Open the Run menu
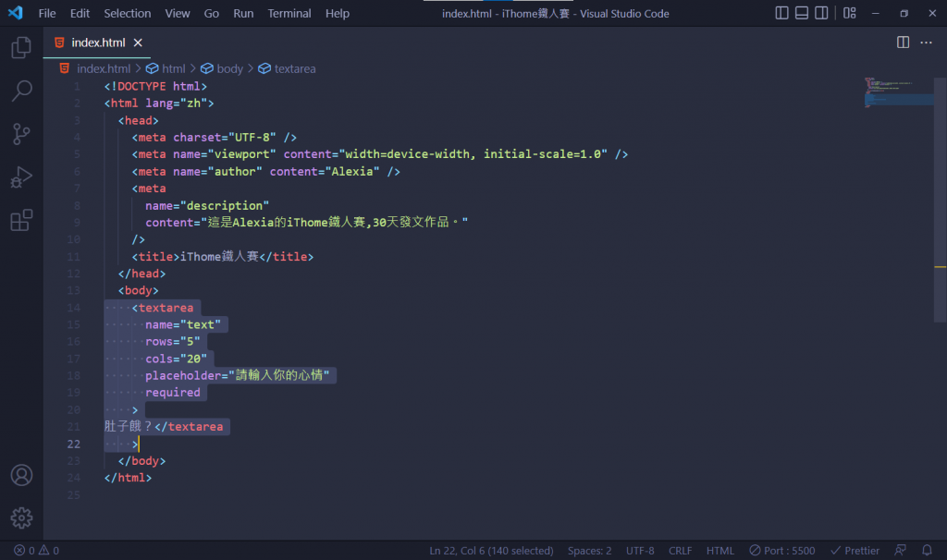The width and height of the screenshot is (947, 560). coord(243,13)
